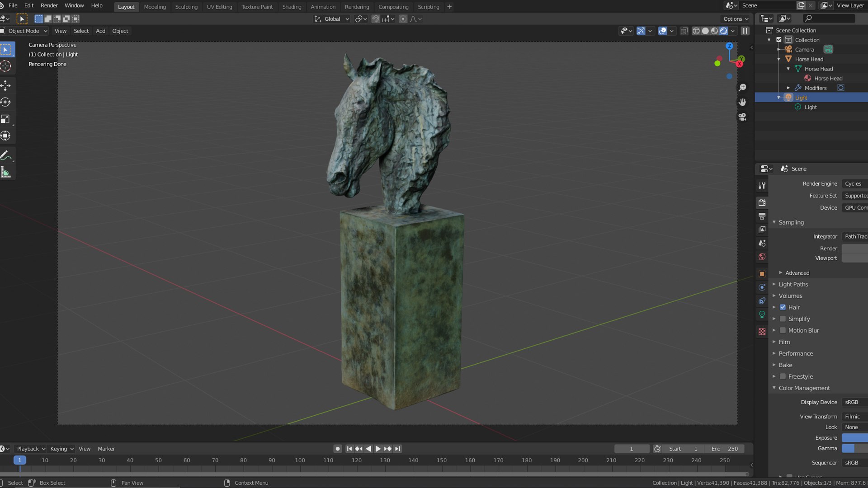Open the timeline Playback popover

tap(31, 449)
